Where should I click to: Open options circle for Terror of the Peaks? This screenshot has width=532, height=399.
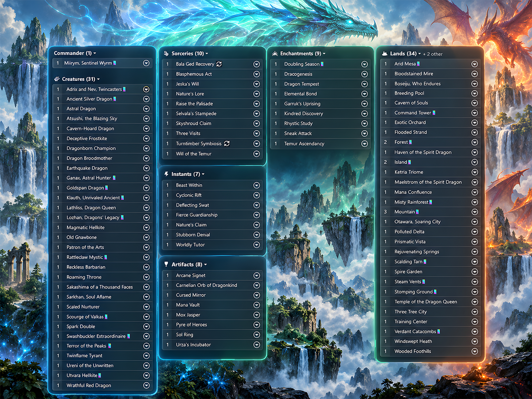pyautogui.click(x=146, y=346)
